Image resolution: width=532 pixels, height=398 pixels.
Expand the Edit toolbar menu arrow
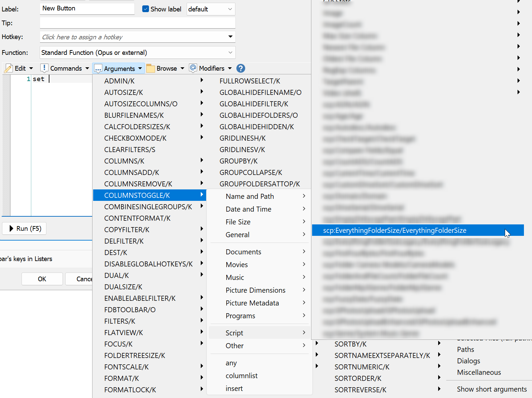31,68
